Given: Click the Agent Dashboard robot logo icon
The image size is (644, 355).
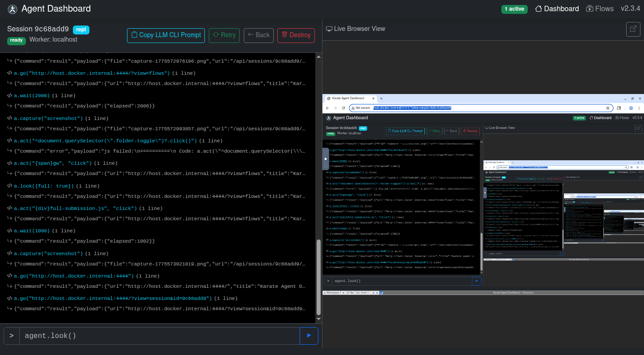Looking at the screenshot, I should click(12, 9).
